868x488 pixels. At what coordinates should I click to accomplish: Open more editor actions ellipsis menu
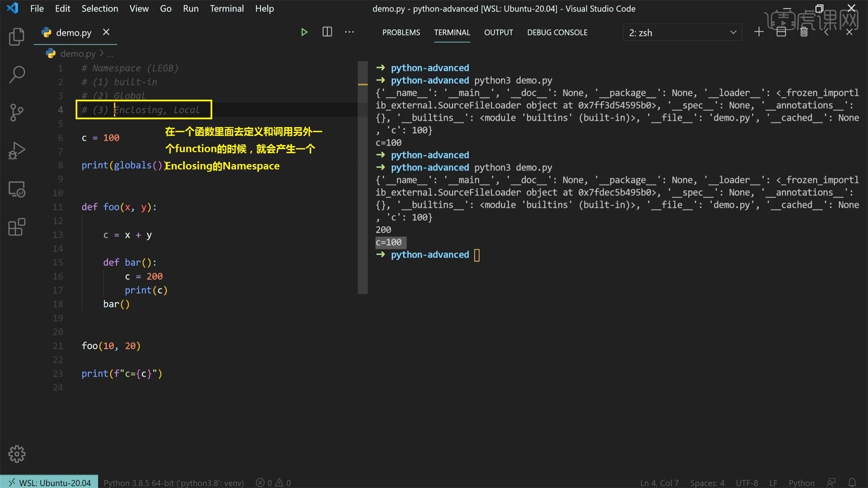(x=349, y=32)
